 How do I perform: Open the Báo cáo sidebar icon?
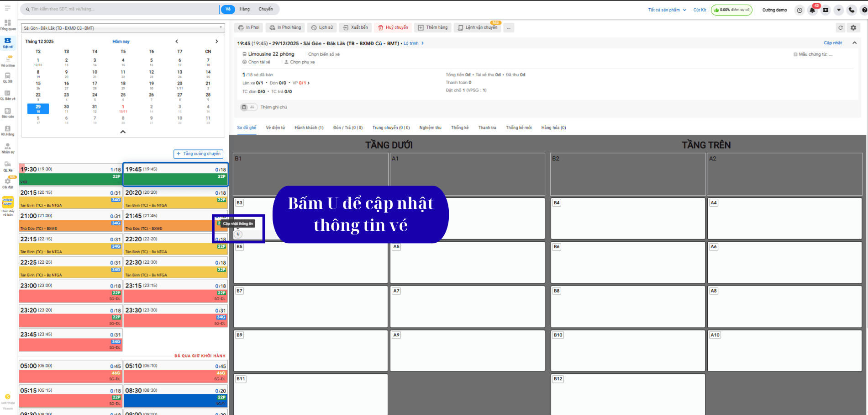(x=8, y=112)
